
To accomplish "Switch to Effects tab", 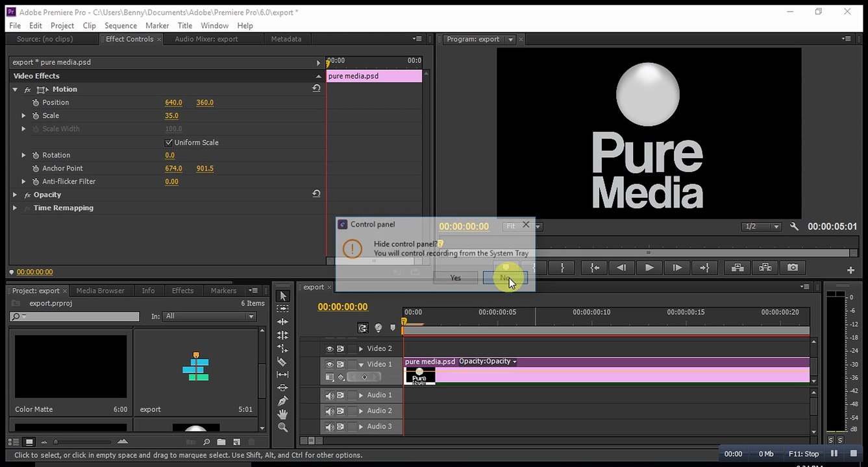I will coord(182,291).
